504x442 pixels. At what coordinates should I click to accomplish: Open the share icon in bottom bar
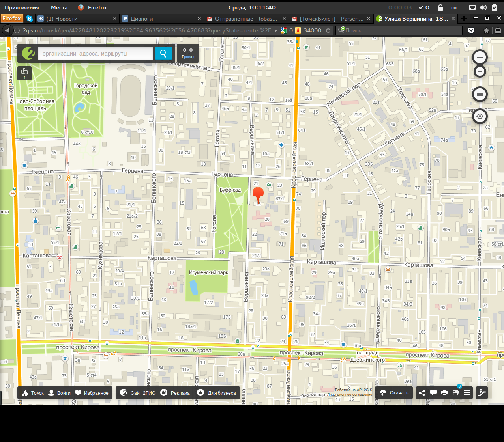[422, 392]
